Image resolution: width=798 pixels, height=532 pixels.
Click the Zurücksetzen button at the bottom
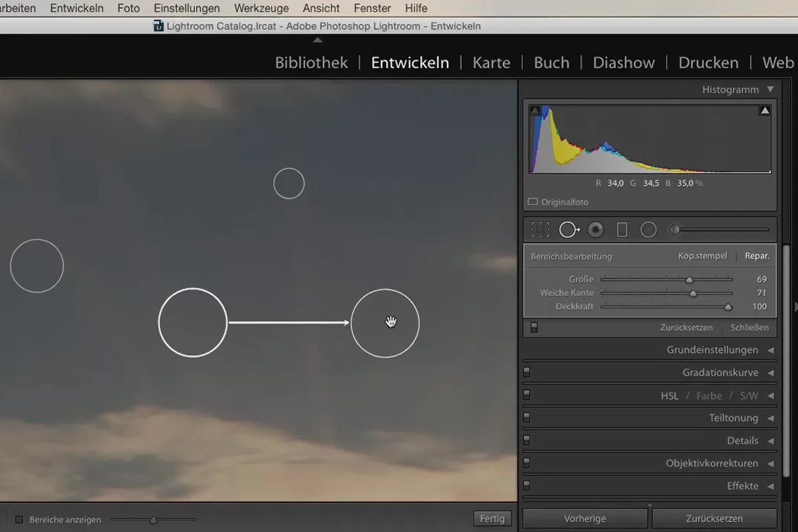(x=714, y=519)
